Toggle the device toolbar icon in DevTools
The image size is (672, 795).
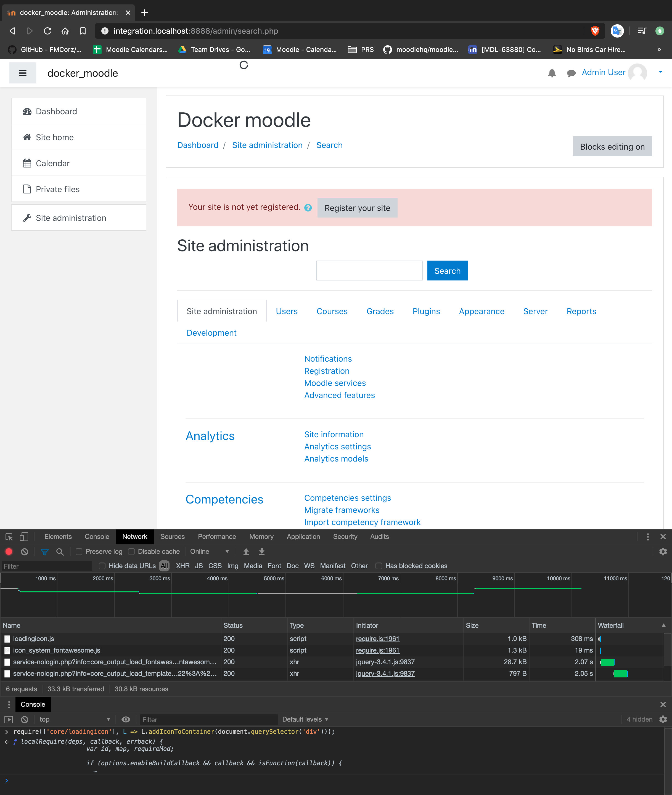(24, 537)
